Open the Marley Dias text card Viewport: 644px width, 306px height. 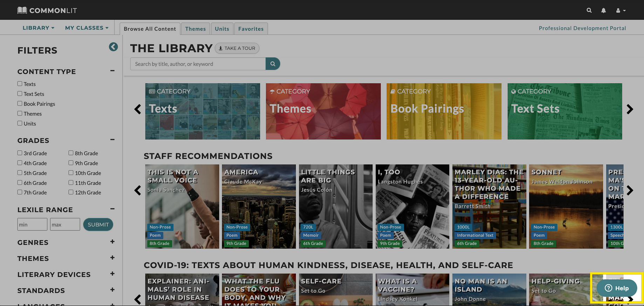489,206
